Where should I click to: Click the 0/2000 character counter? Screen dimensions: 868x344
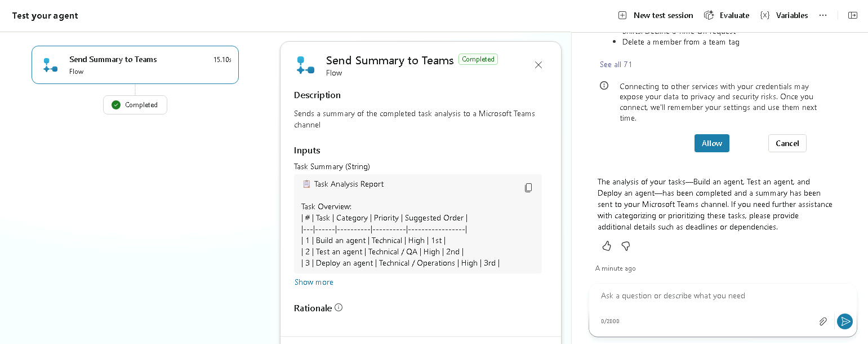pos(610,321)
